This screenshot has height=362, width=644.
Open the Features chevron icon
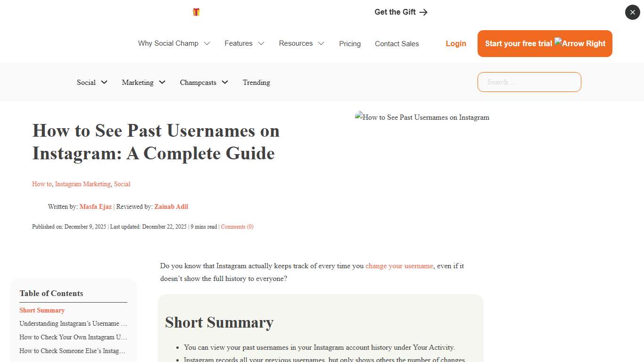(261, 43)
